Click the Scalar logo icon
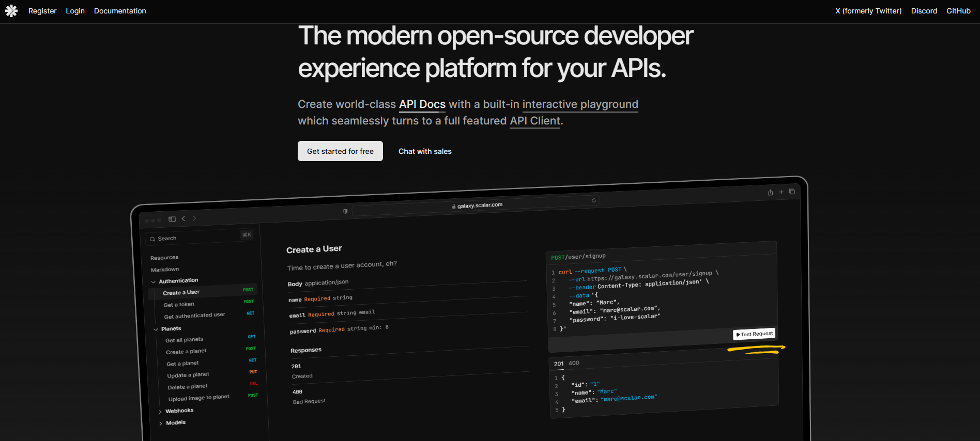This screenshot has width=980, height=441. tap(11, 11)
